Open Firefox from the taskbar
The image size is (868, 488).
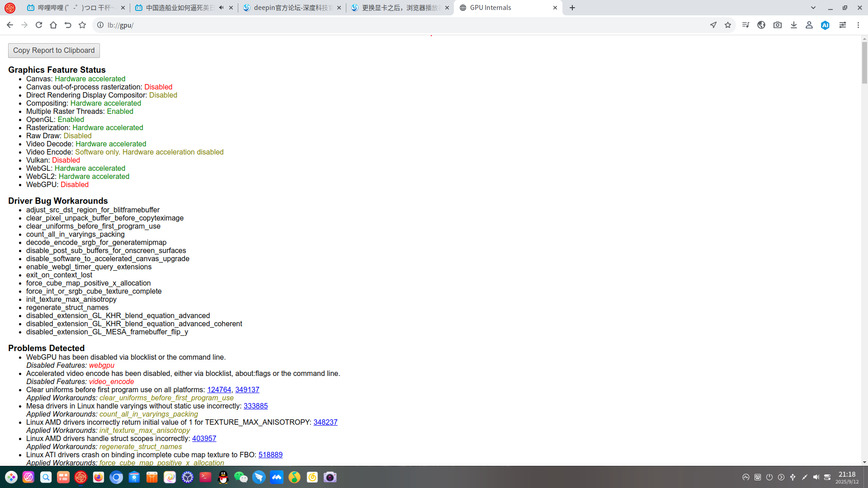pos(99,477)
